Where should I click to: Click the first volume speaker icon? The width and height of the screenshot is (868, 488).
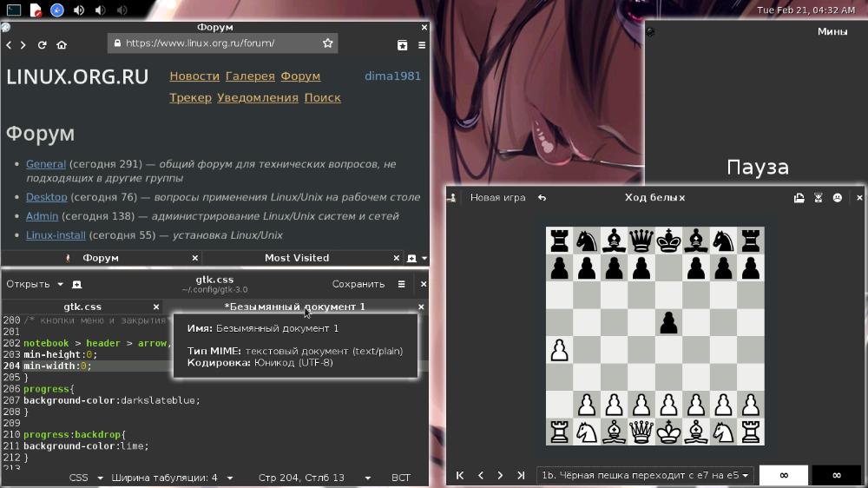[79, 10]
